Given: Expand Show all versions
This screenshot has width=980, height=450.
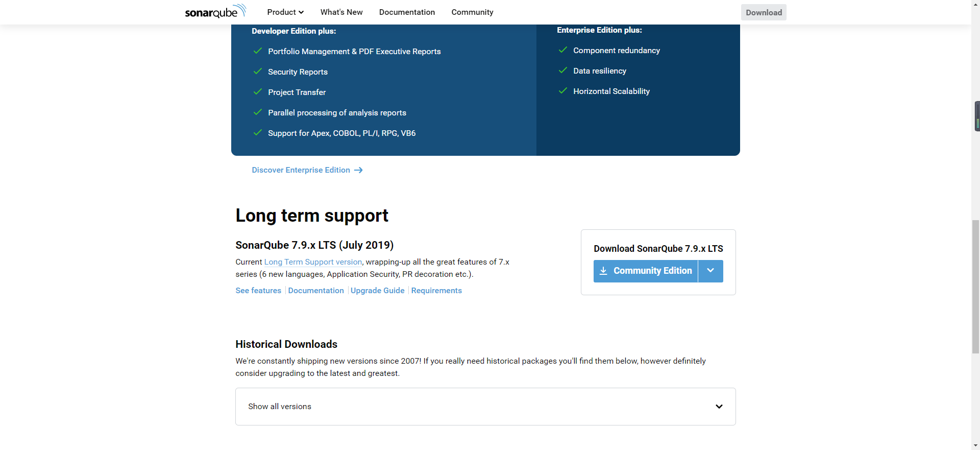Looking at the screenshot, I should [485, 407].
